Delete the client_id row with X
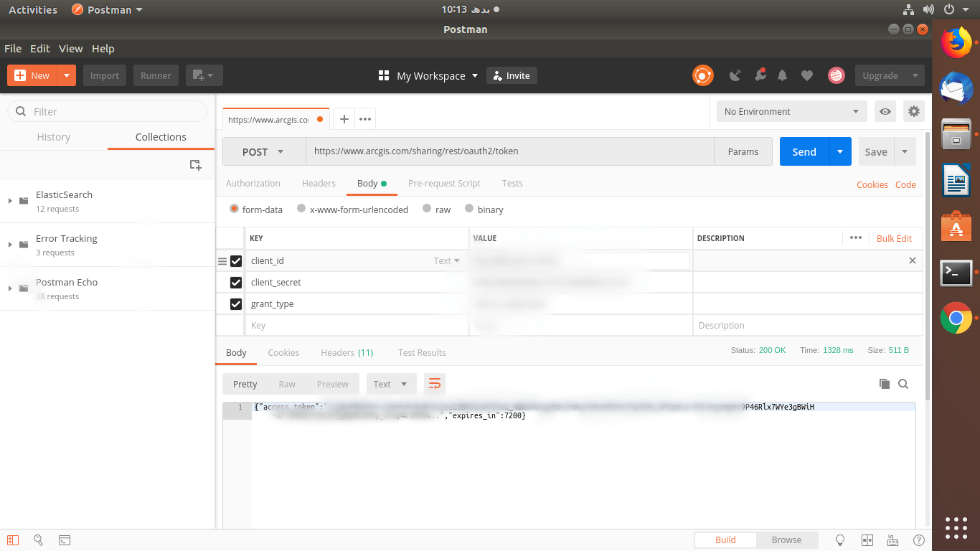Image resolution: width=980 pixels, height=551 pixels. coord(913,260)
